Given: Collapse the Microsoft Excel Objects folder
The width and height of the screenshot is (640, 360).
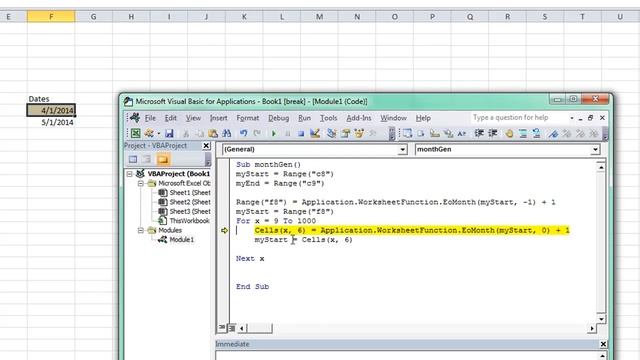Looking at the screenshot, I should pos(140,183).
